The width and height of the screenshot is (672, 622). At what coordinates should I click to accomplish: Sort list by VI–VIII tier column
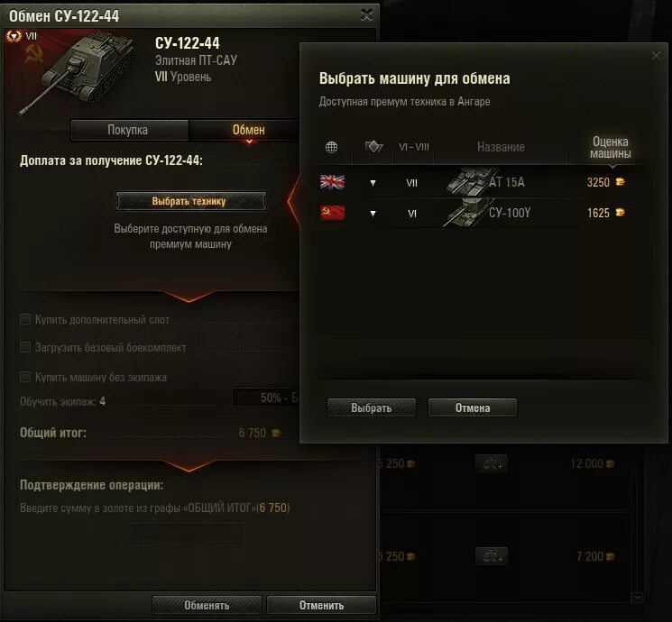[413, 147]
